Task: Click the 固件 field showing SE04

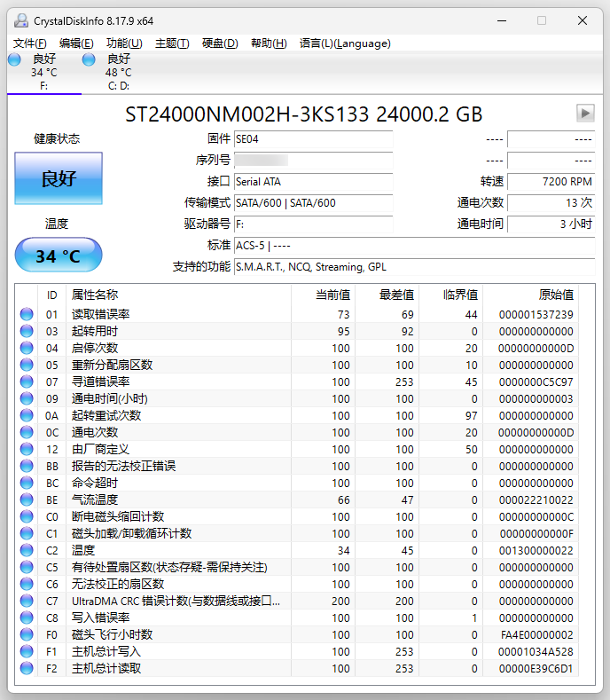Action: click(x=313, y=138)
